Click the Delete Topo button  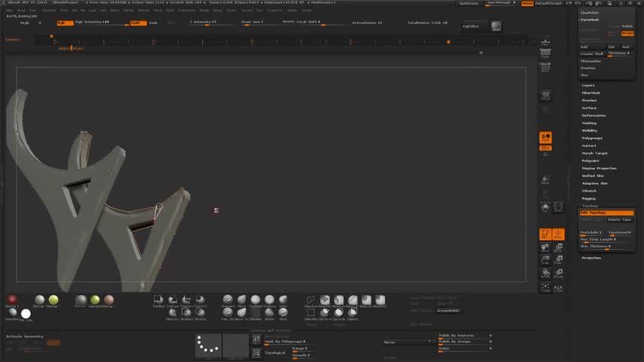pyautogui.click(x=620, y=219)
